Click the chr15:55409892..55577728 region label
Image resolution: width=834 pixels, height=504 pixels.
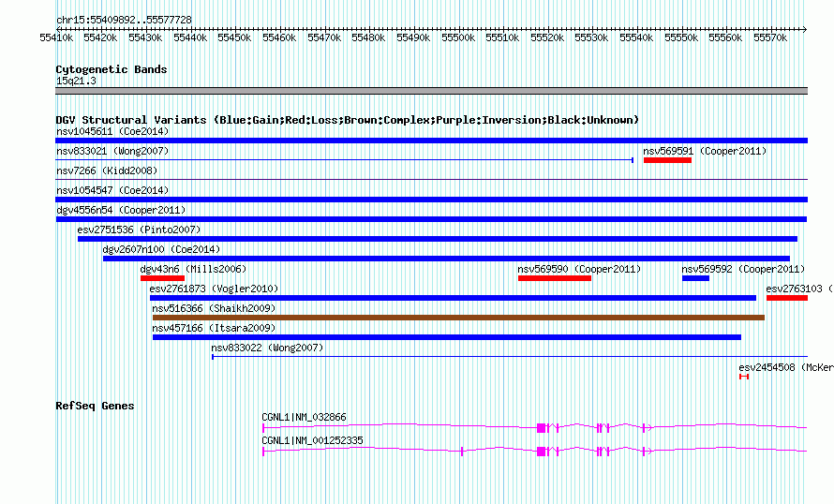[x=124, y=20]
